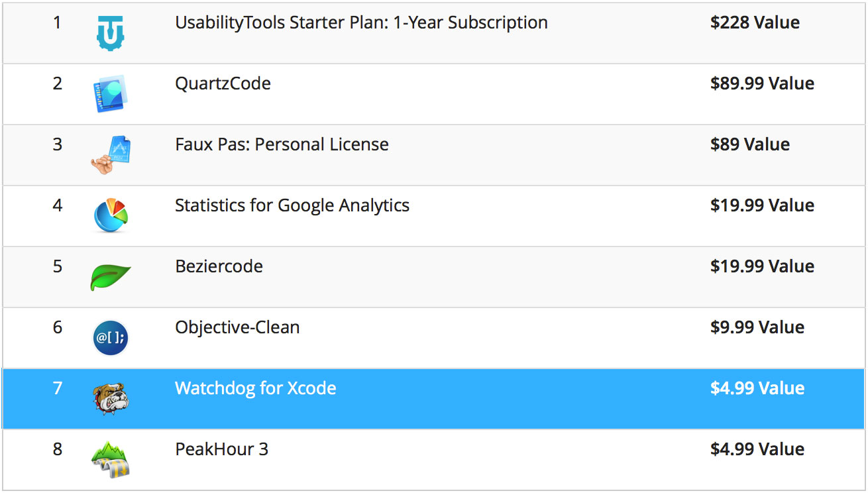Click the Beziercode green leaf icon

(111, 277)
